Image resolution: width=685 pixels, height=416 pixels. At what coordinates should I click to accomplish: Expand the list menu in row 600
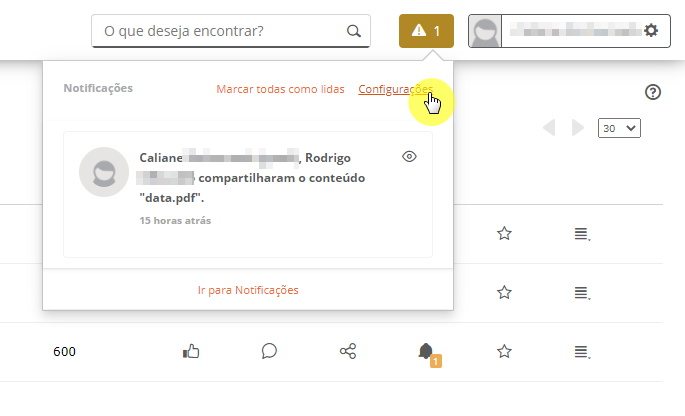click(x=582, y=351)
